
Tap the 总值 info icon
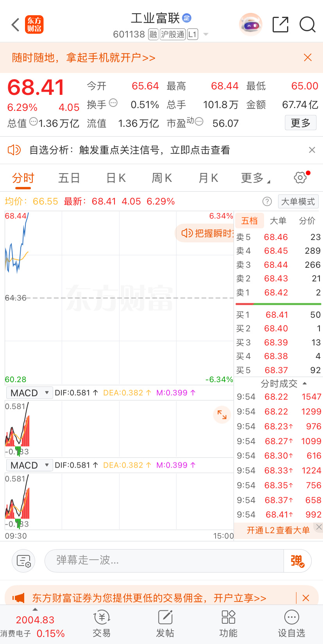[x=34, y=121]
